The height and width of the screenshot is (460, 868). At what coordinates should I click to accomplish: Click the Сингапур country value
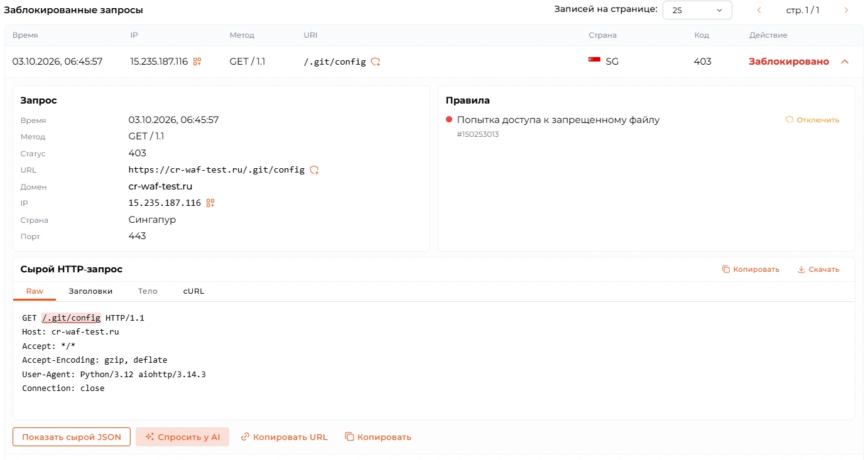point(152,220)
